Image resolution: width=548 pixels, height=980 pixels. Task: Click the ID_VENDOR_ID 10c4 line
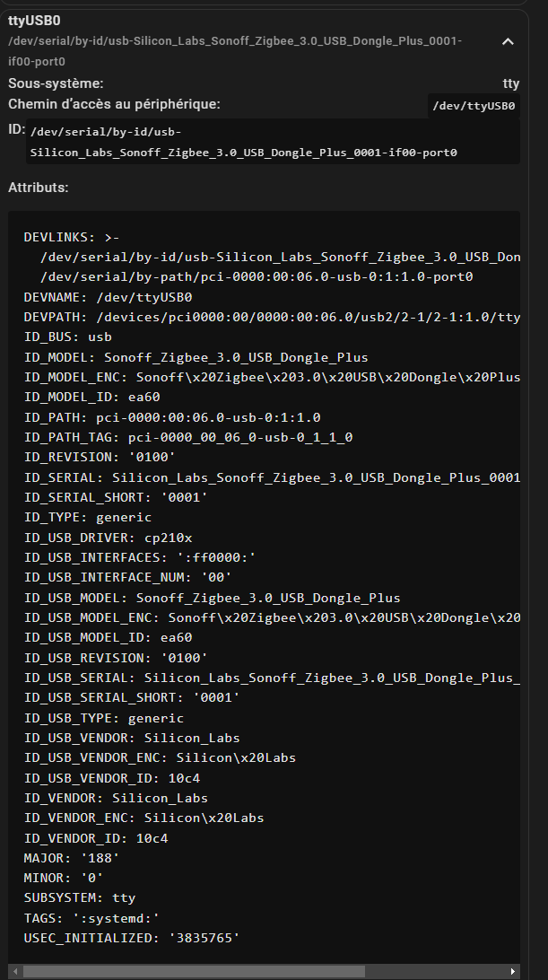(x=96, y=838)
